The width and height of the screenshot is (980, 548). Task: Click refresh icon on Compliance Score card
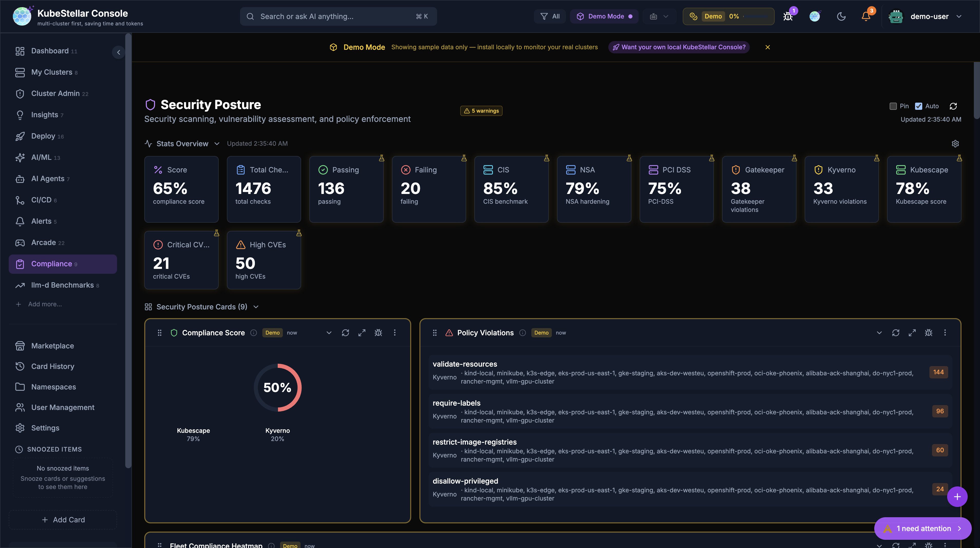(x=345, y=333)
